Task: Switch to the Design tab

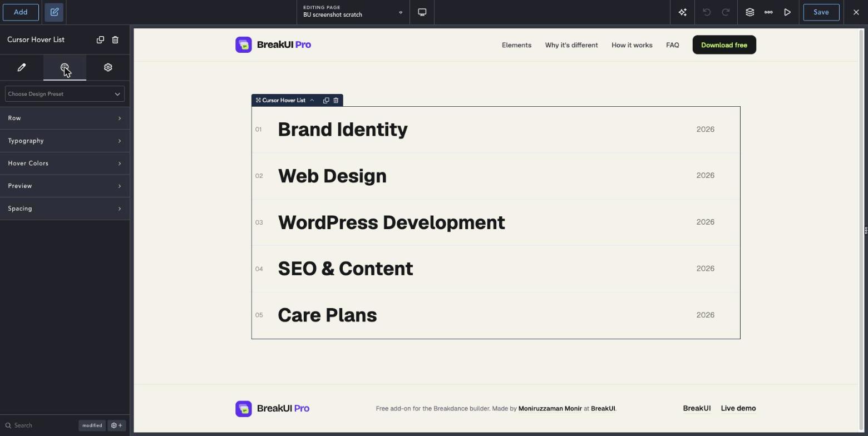Action: pyautogui.click(x=65, y=67)
